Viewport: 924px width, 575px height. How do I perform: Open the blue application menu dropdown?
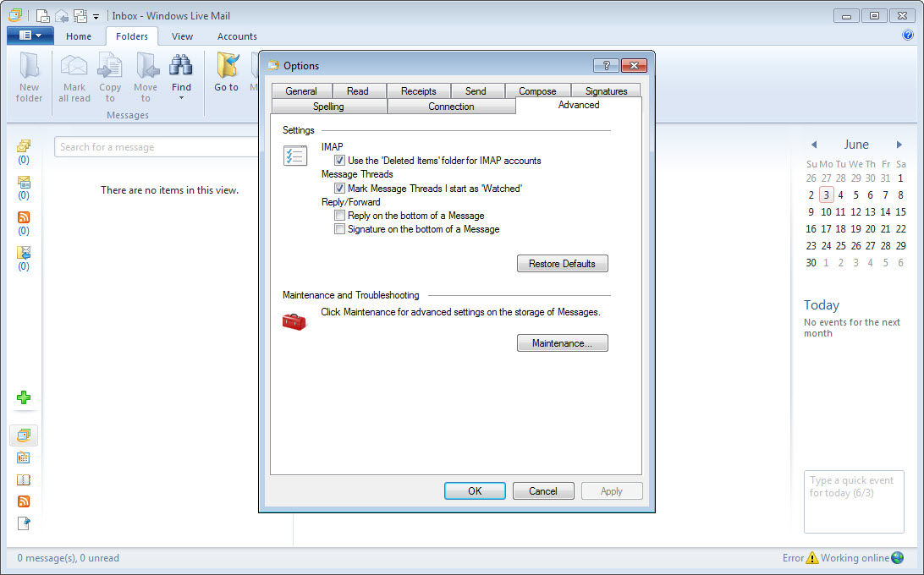(x=30, y=36)
